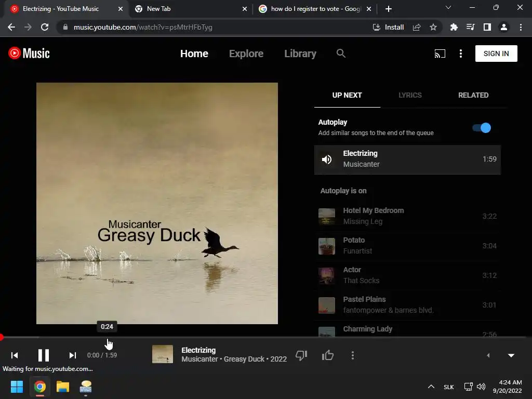Click the Greasy Duck album art
Viewport: 532px width, 399px height.
click(157, 203)
